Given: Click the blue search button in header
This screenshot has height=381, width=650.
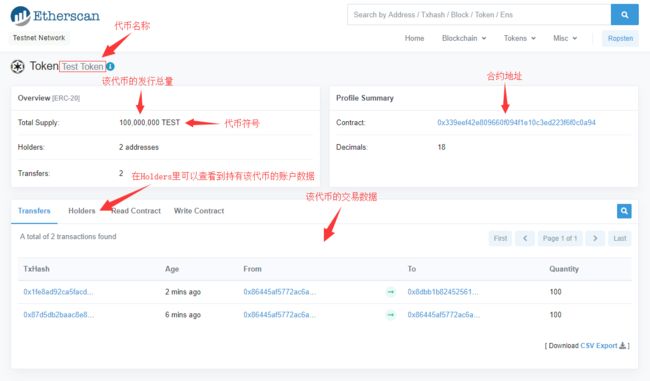Looking at the screenshot, I should 624,15.
